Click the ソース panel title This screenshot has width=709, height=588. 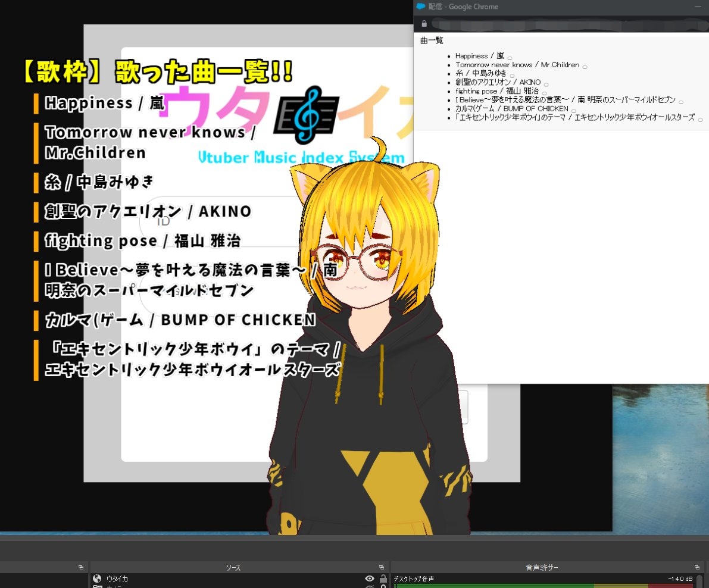[x=233, y=567]
